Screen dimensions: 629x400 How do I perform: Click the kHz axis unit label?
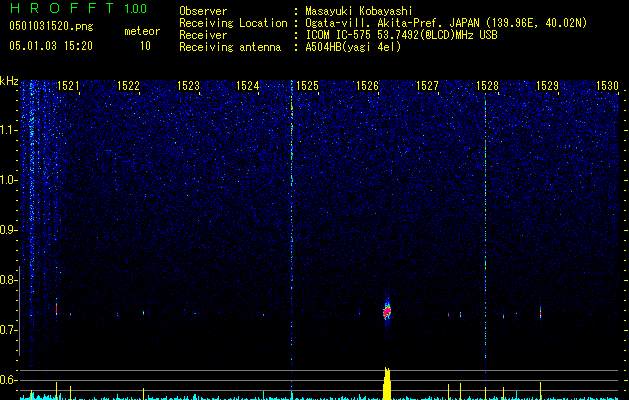[x=9, y=81]
